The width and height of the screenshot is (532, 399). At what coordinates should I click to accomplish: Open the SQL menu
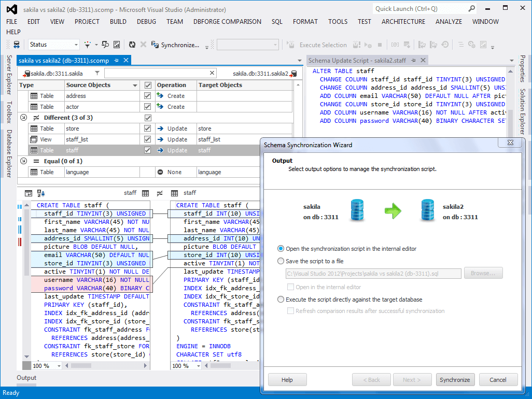pos(277,22)
